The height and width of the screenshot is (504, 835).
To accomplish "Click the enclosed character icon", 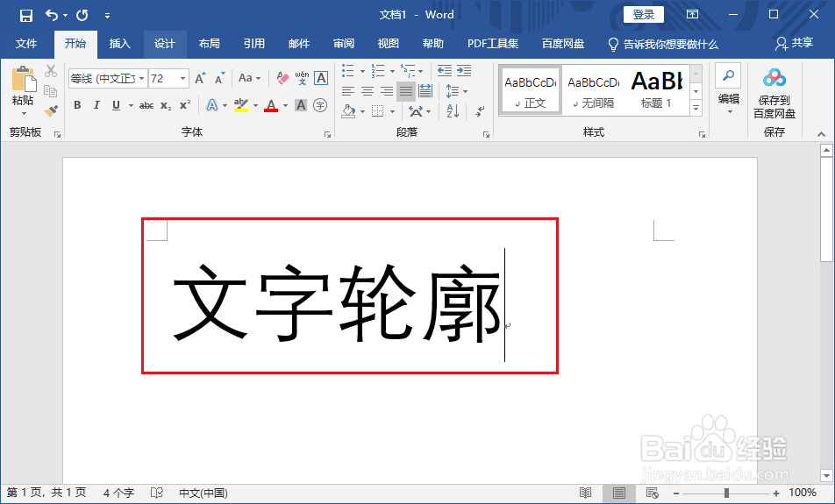I will click(x=320, y=105).
